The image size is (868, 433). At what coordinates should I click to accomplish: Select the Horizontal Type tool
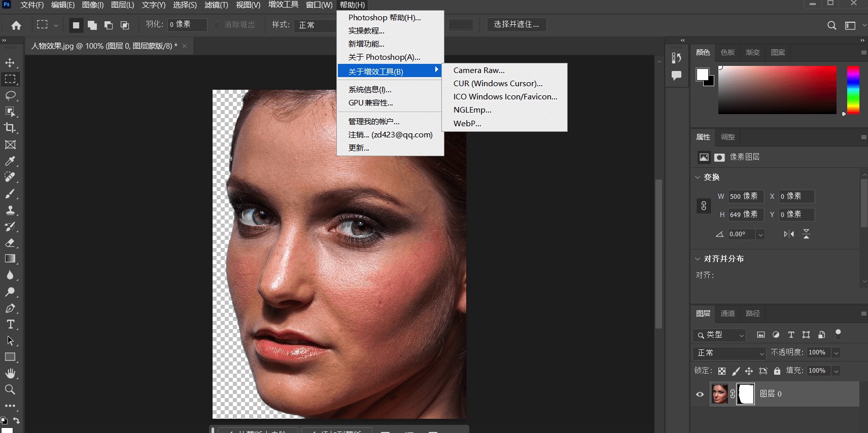(10, 324)
